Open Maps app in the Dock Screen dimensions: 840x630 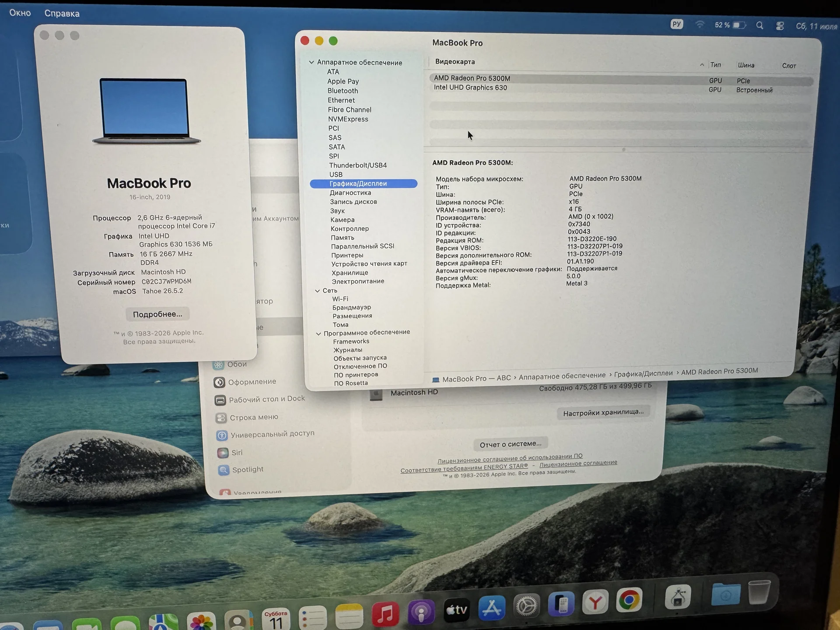coord(164,623)
